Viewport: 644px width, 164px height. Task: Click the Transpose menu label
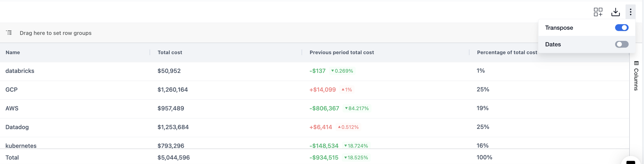[559, 28]
